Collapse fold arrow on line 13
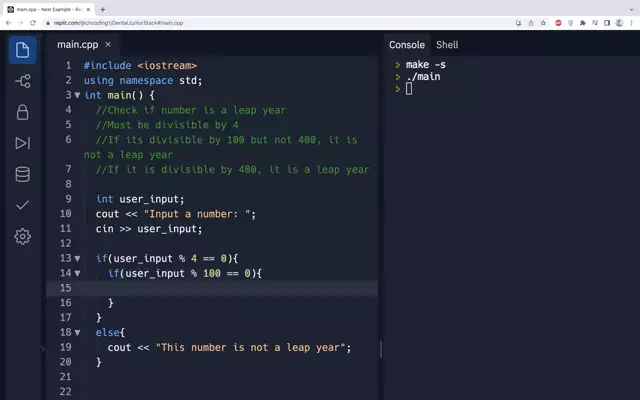The image size is (640, 400). click(x=77, y=258)
